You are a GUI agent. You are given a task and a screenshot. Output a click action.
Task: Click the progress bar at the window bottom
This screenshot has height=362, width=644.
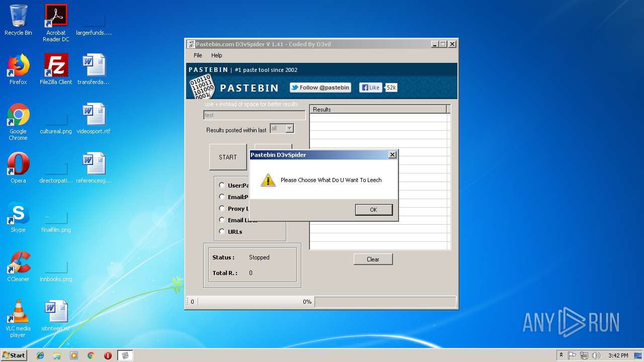(x=385, y=302)
